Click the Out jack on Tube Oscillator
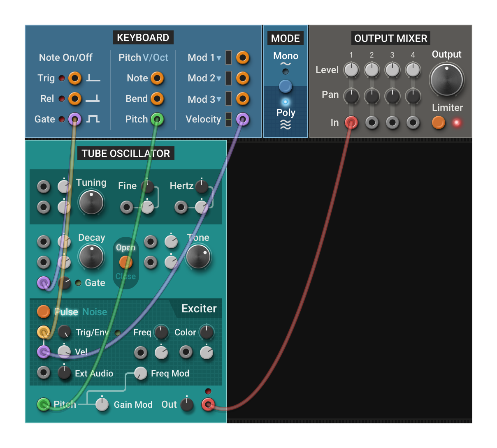 (208, 404)
